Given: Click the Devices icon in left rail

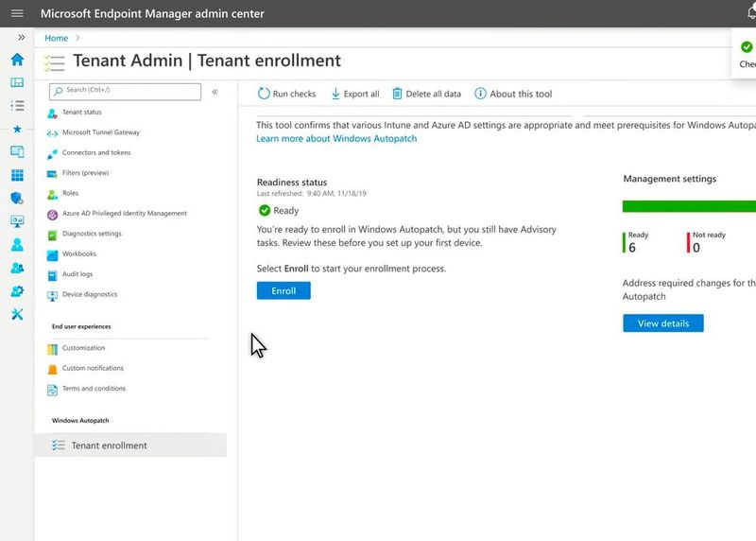Looking at the screenshot, I should coord(17,151).
